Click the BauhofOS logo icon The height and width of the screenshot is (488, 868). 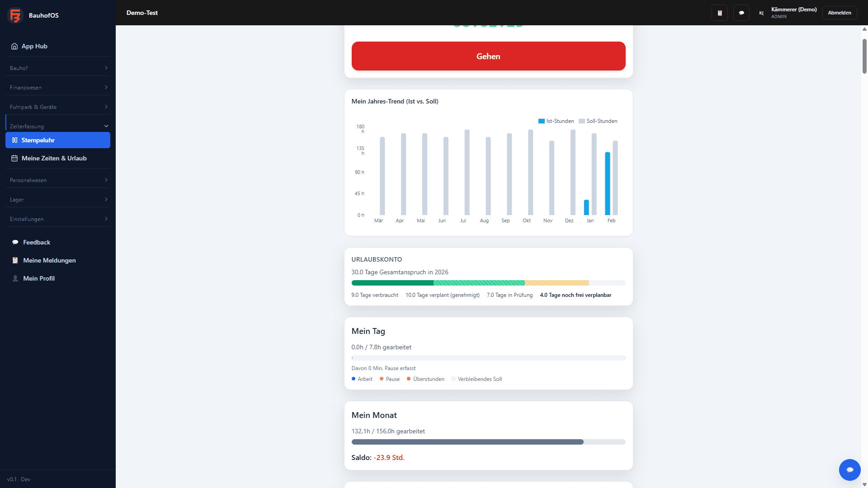click(15, 15)
